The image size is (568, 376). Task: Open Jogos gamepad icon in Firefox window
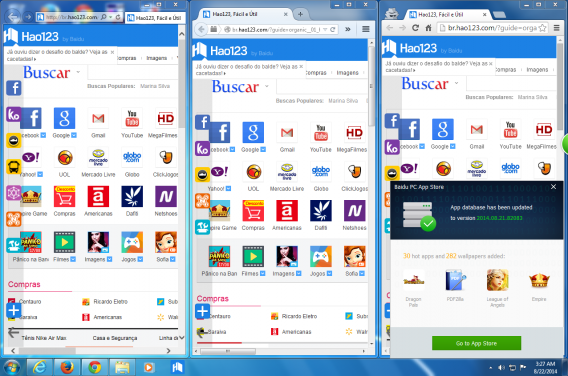[x=321, y=256]
